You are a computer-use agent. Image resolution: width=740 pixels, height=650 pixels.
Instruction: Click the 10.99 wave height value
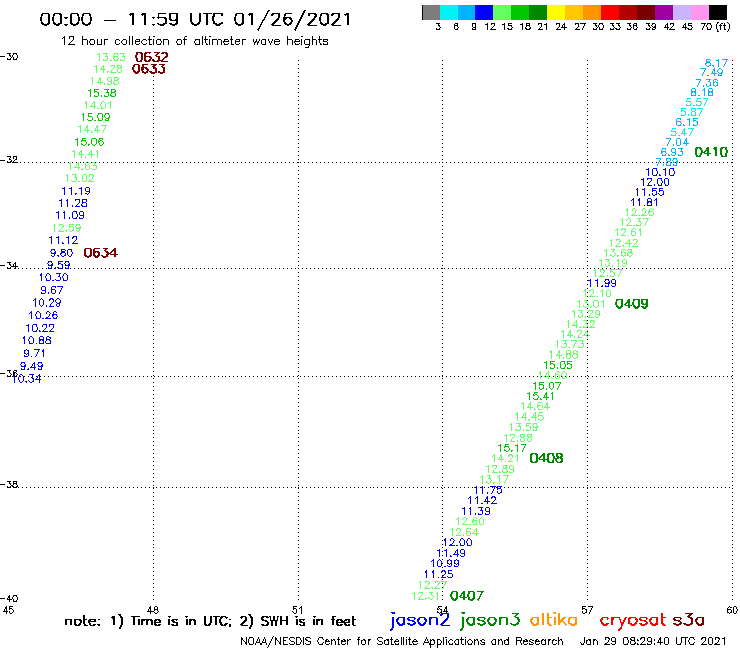(x=445, y=563)
